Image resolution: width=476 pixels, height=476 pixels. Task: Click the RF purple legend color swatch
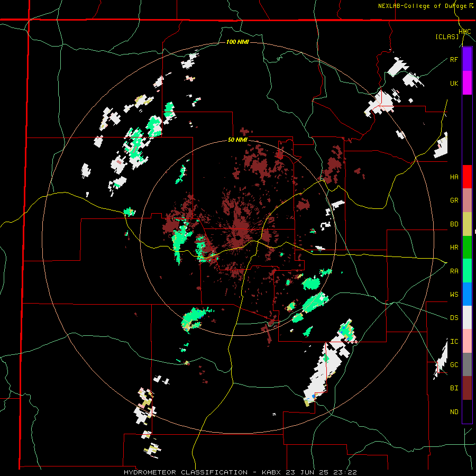(x=467, y=59)
